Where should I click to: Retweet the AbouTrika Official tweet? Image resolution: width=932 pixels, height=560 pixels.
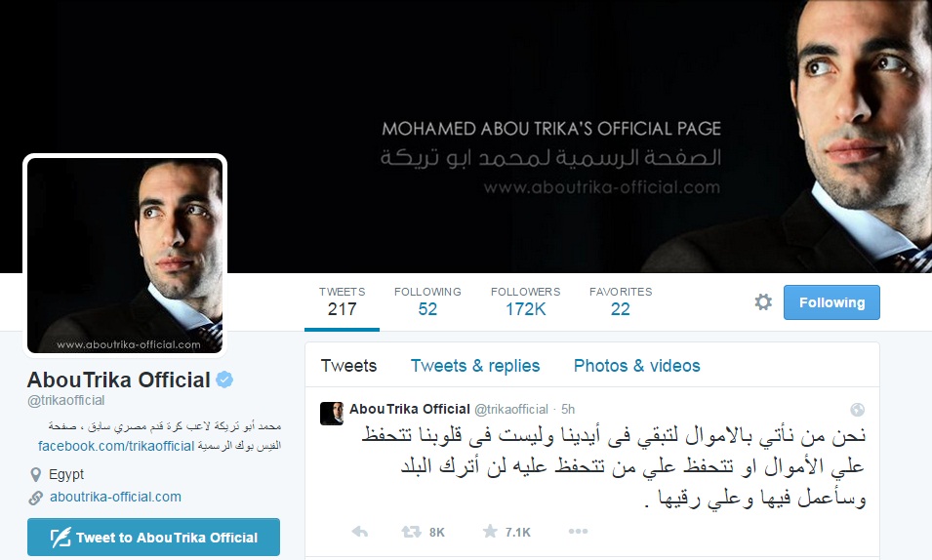pyautogui.click(x=411, y=532)
